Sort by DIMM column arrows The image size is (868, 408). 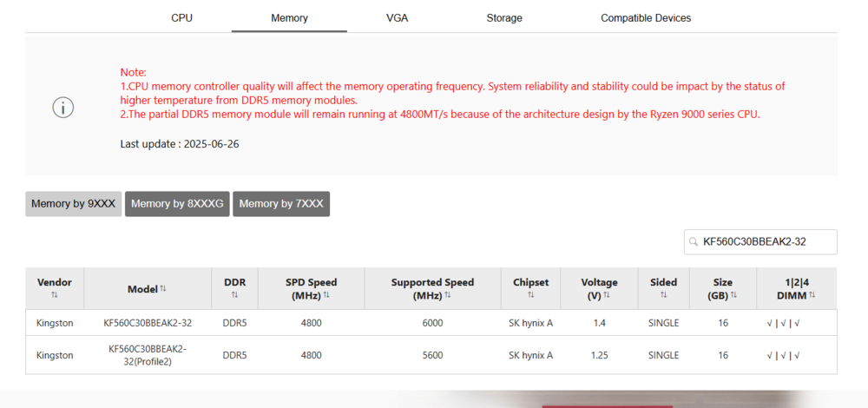812,296
